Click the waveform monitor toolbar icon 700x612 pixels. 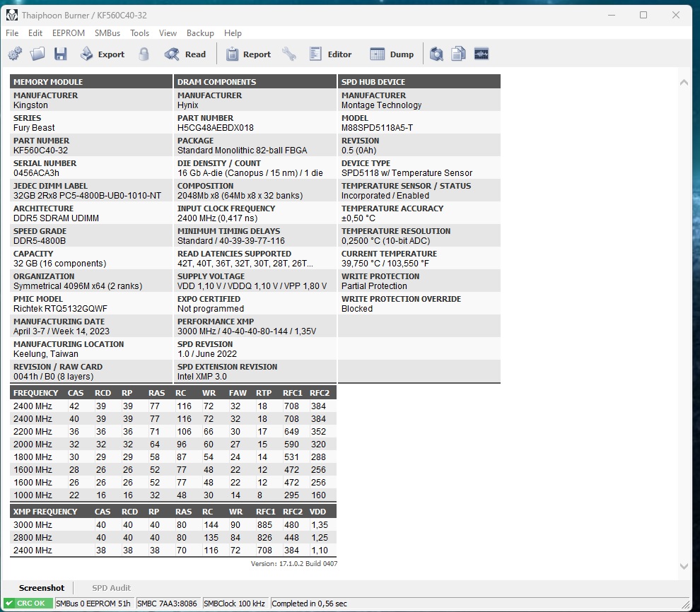[x=482, y=54]
